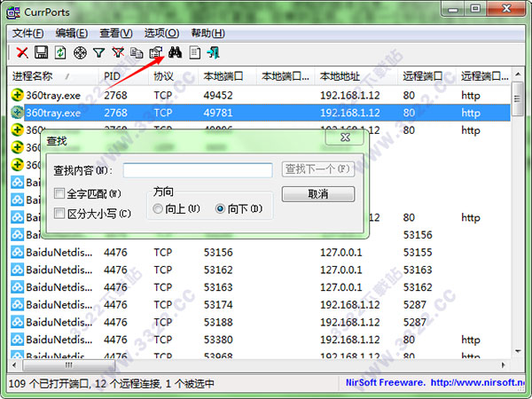This screenshot has width=532, height=399.
Task: Open the 帮助(H) menu
Action: (208, 34)
